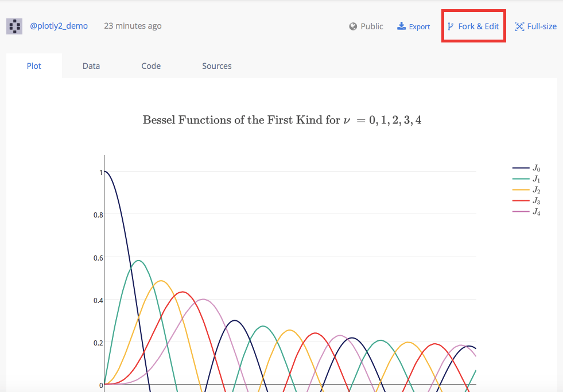
Task: Open the @plotly2_demo profile link
Action: coord(59,26)
